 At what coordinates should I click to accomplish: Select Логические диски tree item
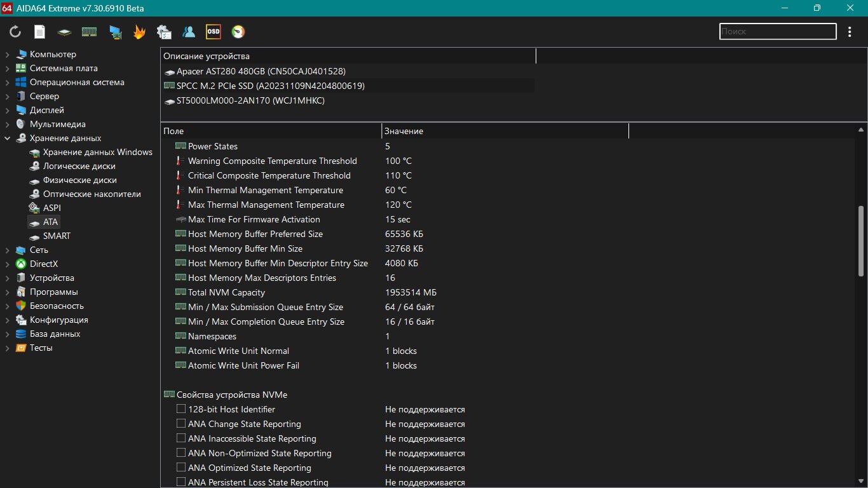coord(72,166)
